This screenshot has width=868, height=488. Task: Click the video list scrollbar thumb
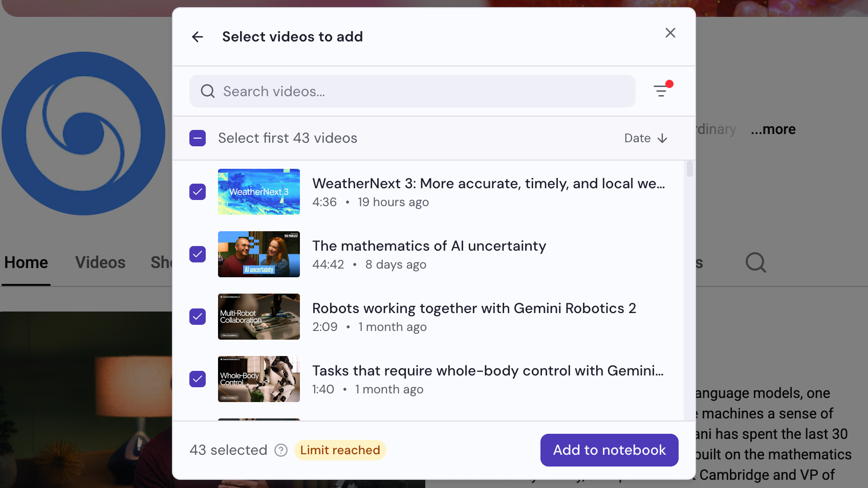point(690,169)
